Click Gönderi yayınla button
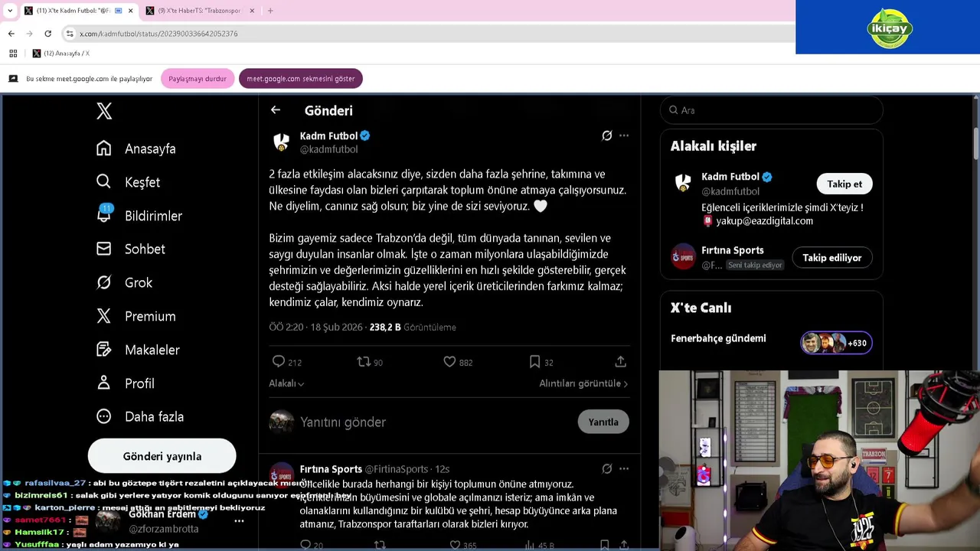This screenshot has width=980, height=551. (x=162, y=456)
